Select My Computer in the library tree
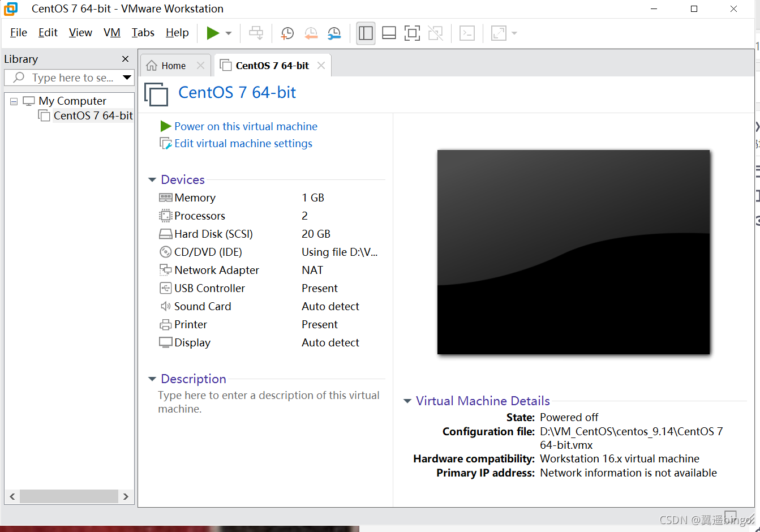The height and width of the screenshot is (532, 760). click(x=72, y=101)
